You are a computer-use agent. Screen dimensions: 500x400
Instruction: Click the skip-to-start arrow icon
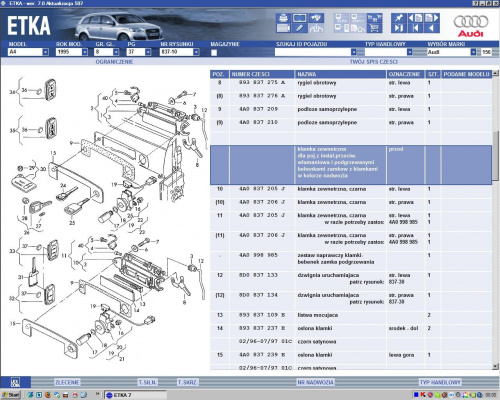(415, 28)
